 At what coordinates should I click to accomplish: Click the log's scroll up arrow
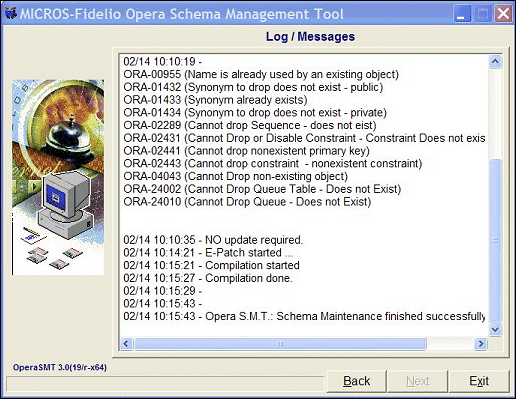coord(495,62)
